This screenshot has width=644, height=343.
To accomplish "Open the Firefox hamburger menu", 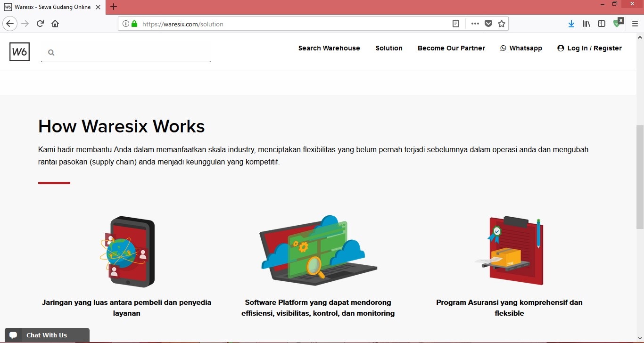I will pyautogui.click(x=635, y=24).
